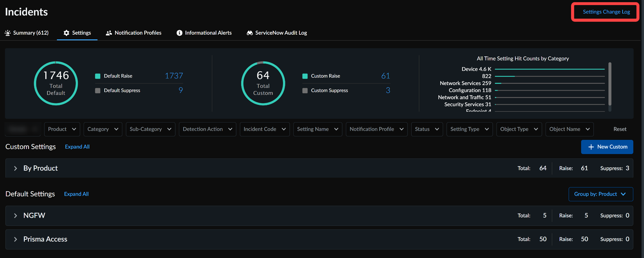
Task: Click the 64 Total Custom ring
Action: tap(263, 83)
